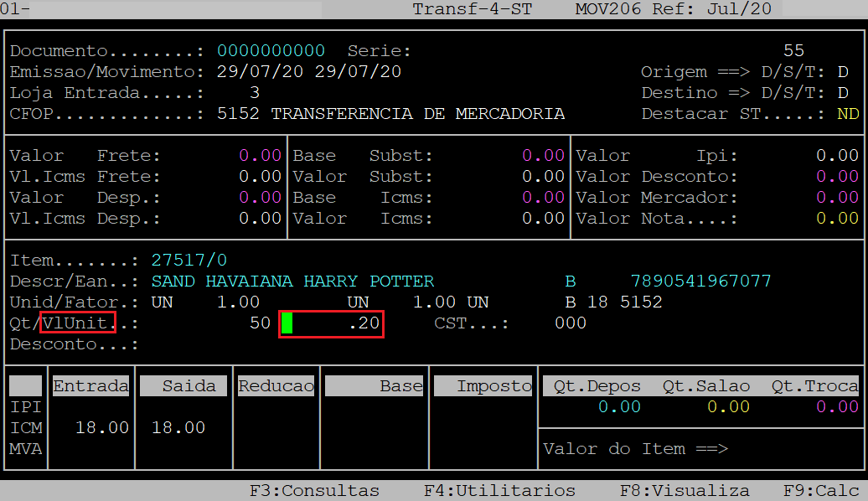This screenshot has height=501, width=868.
Task: Click the Item code 27517/0
Action: pyautogui.click(x=189, y=261)
